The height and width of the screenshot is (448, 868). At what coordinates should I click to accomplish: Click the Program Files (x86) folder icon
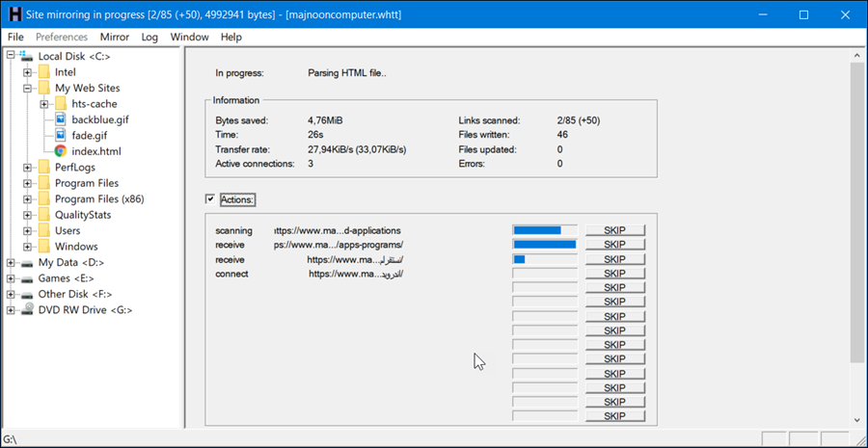click(x=43, y=198)
